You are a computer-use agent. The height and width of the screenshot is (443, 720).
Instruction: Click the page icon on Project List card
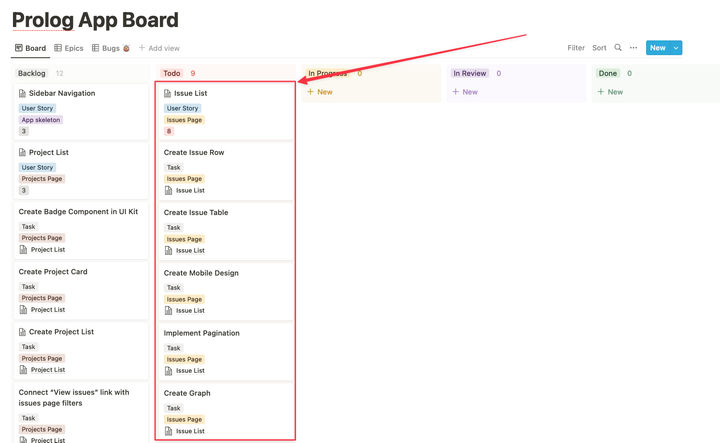22,152
